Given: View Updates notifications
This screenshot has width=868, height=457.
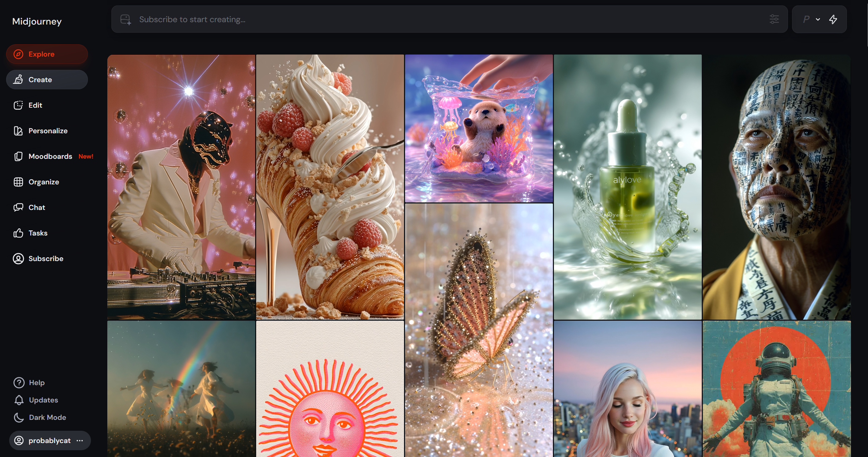Looking at the screenshot, I should tap(43, 400).
